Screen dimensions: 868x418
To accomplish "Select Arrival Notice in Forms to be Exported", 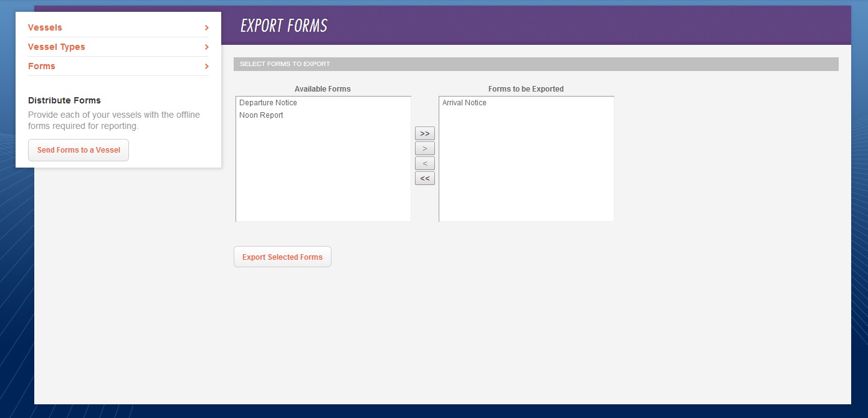I will point(464,102).
